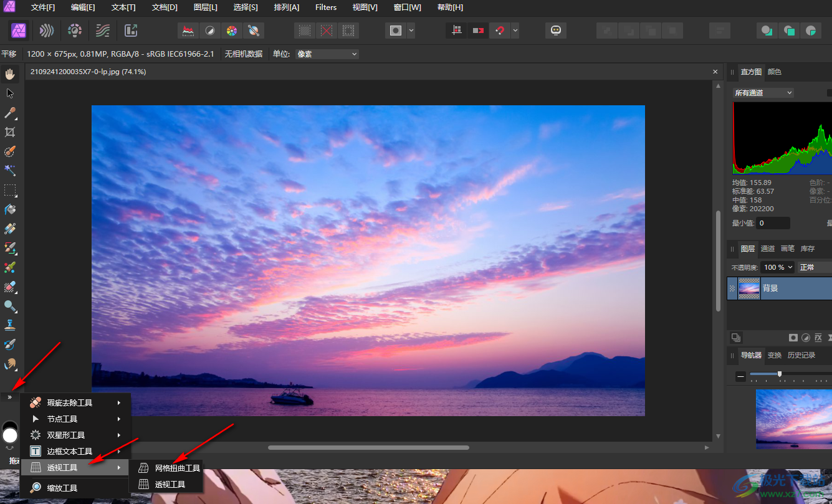Select the Hand (view) tool
The image size is (832, 504).
click(10, 74)
